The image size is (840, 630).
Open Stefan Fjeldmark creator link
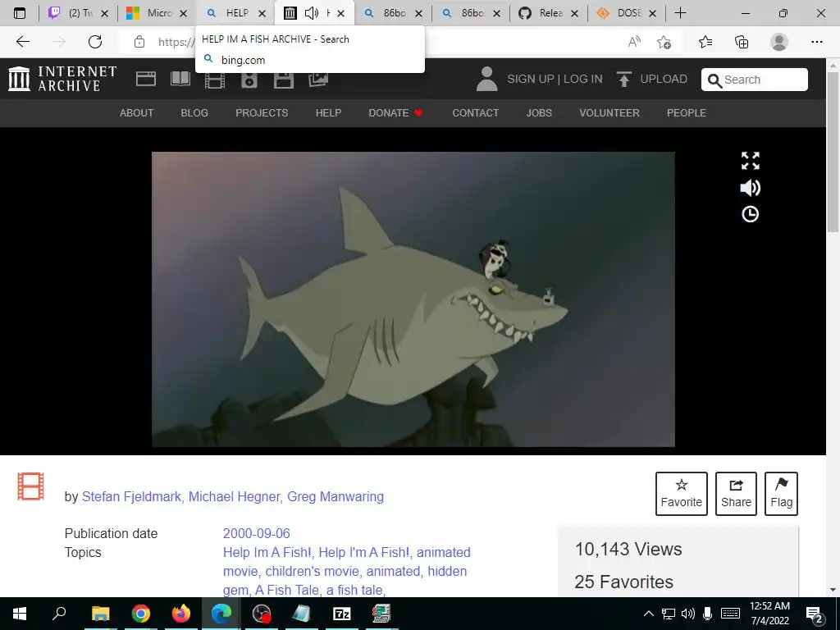131,496
